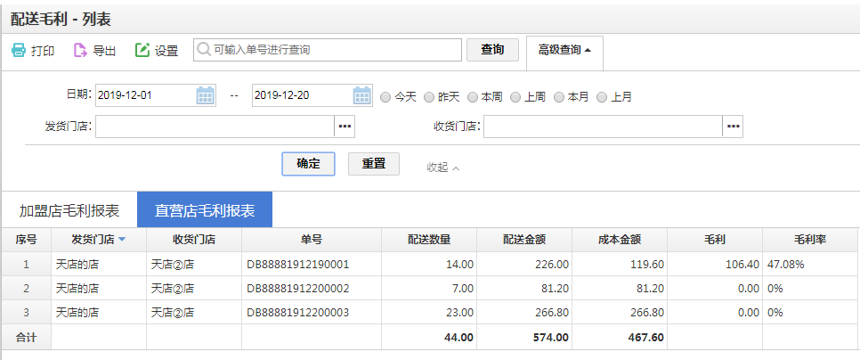Select order DB88881912190001
This screenshot has height=360, width=868.
point(298,265)
